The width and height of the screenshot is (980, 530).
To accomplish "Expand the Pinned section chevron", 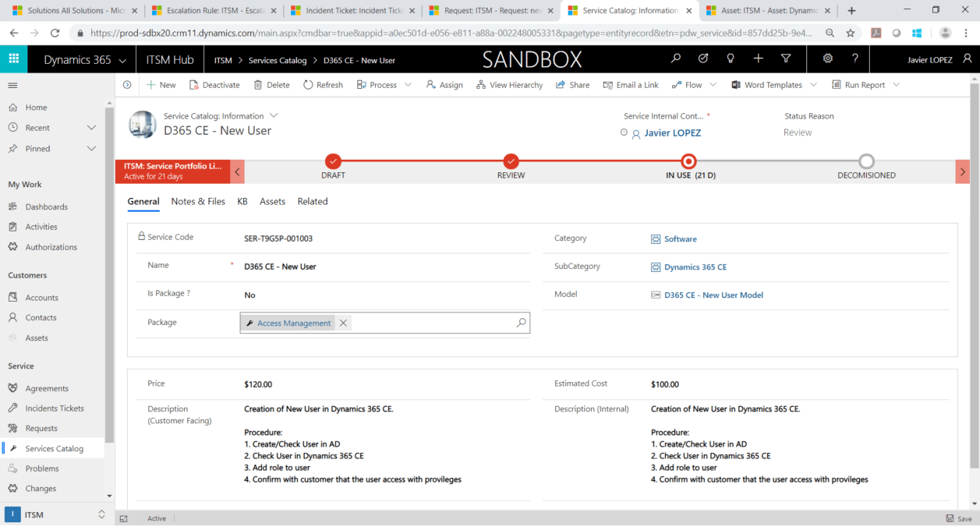I will click(x=91, y=148).
